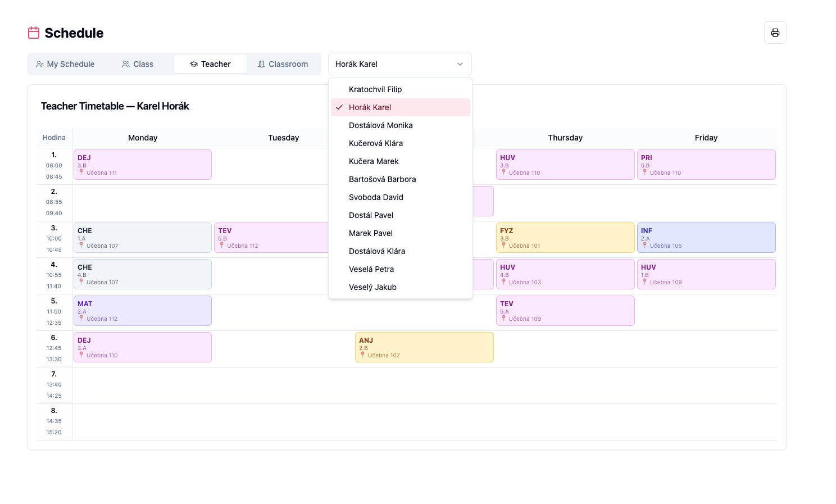Open Monday CHE 4.B lesson card
836x504 pixels.
143,274
